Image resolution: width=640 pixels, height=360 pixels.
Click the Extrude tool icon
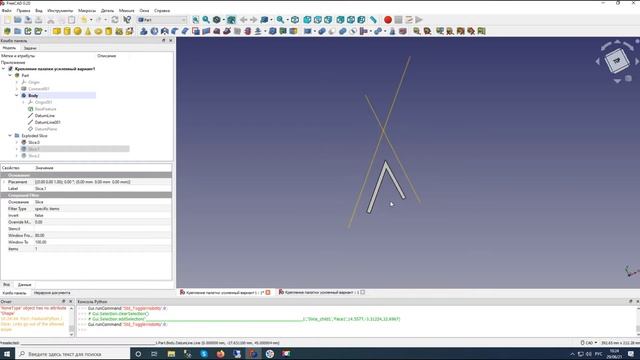click(x=144, y=31)
